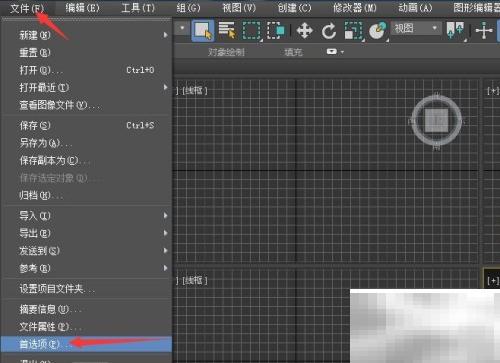Activate the Select and Rotate tool
500x363 pixels.
[329, 31]
